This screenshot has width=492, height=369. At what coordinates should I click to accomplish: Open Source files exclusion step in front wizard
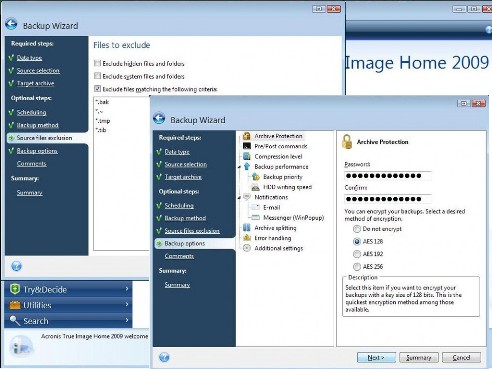(x=192, y=231)
